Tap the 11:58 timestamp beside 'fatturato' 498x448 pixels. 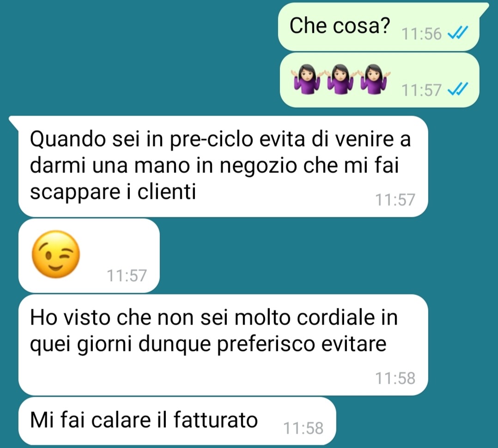point(303,428)
